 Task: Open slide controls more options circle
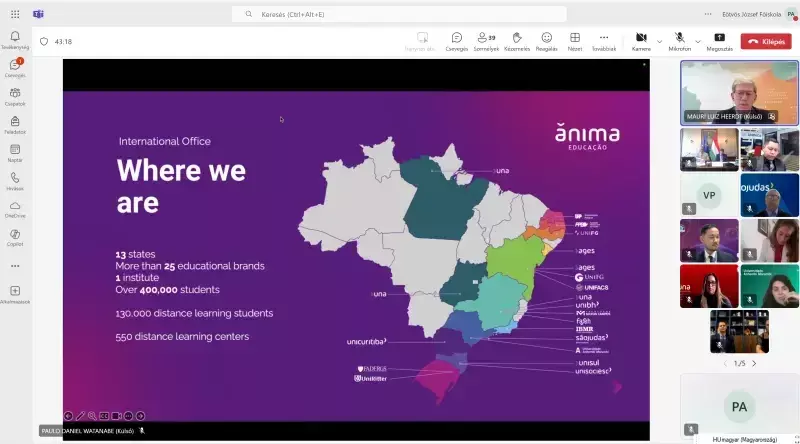tap(128, 416)
